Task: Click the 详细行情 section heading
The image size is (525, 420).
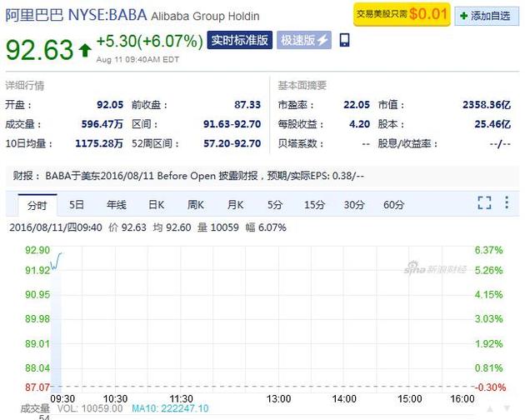Action: click(25, 85)
